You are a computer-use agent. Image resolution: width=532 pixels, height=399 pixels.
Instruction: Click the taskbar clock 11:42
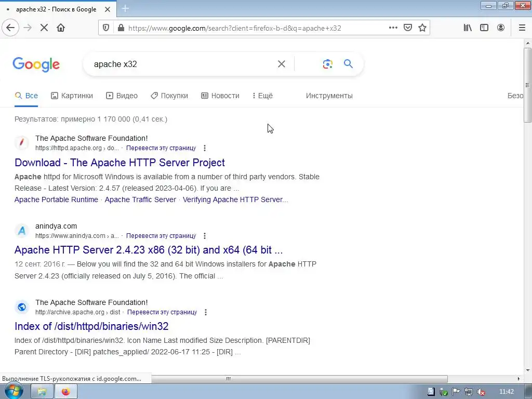click(x=507, y=392)
